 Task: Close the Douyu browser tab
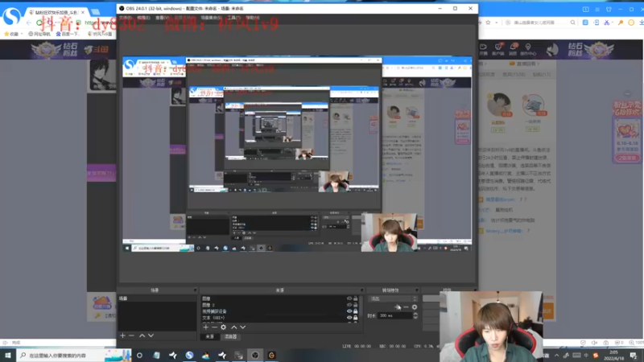[x=83, y=12]
